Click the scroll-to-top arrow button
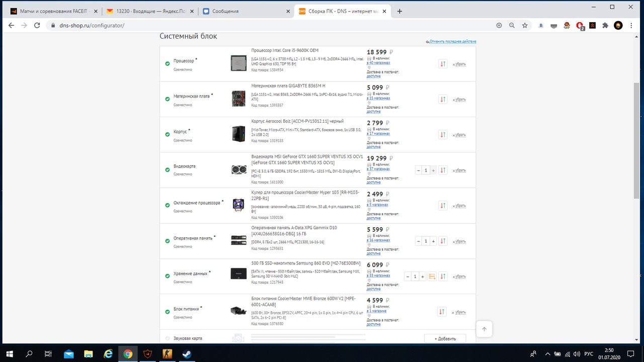This screenshot has height=362, width=644. (484, 329)
